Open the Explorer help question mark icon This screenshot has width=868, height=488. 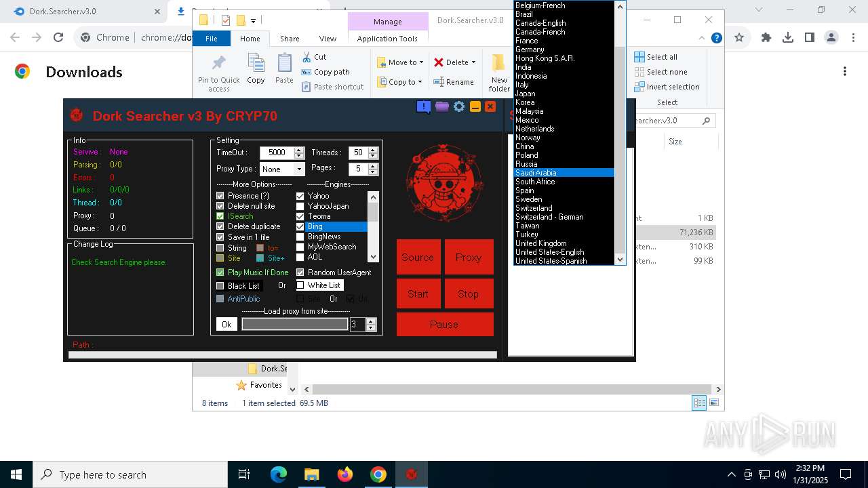click(x=716, y=38)
